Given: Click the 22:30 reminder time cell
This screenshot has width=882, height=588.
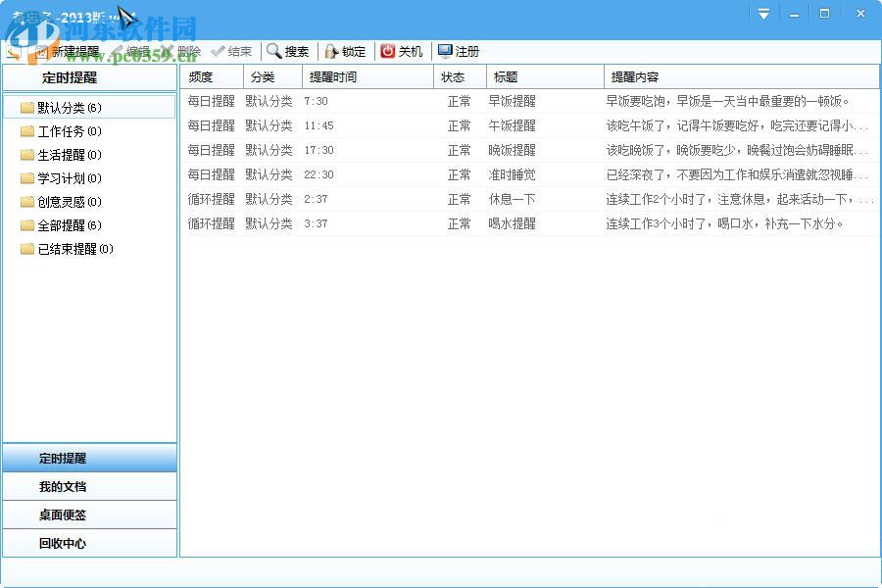Looking at the screenshot, I should pyautogui.click(x=318, y=175).
